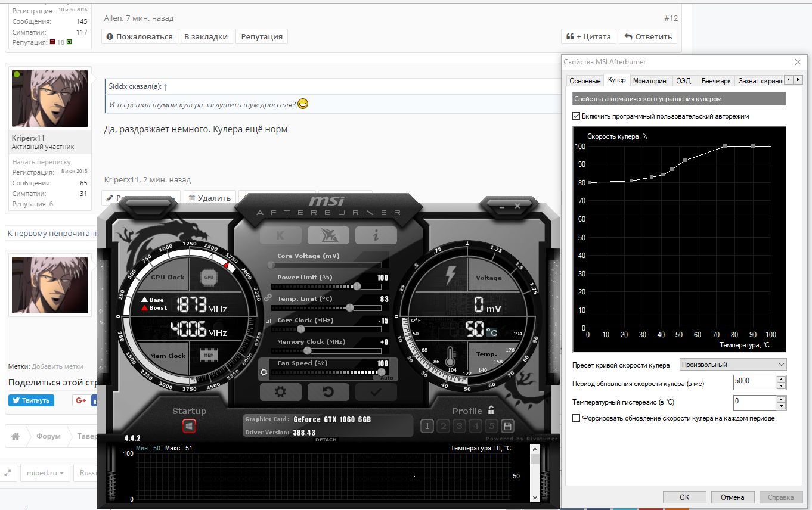The width and height of the screenshot is (812, 510).
Task: Save profile with the floppy disk icon
Action: tap(507, 426)
